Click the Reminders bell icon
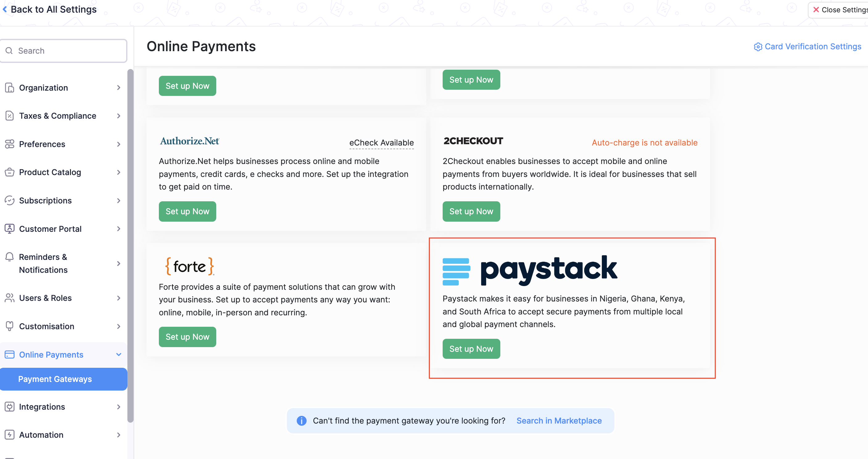Viewport: 868px width, 459px height. 10,257
